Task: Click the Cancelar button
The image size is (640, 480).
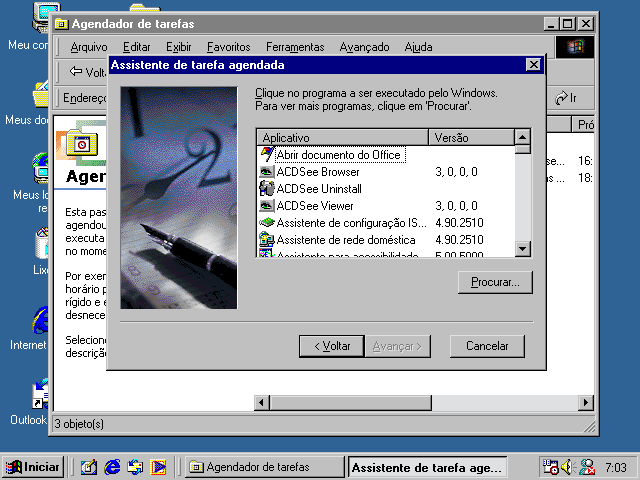Action: pyautogui.click(x=487, y=346)
